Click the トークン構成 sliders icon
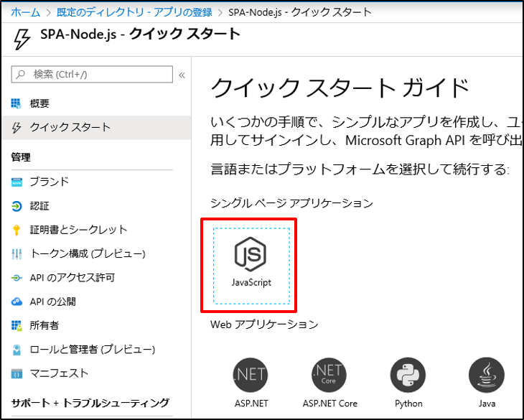Viewport: 524px width, 420px height. 17,254
